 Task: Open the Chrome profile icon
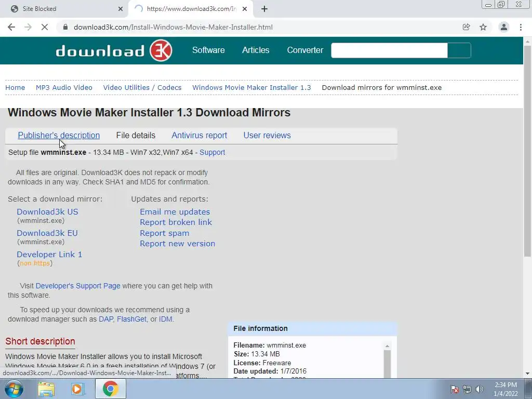504,27
